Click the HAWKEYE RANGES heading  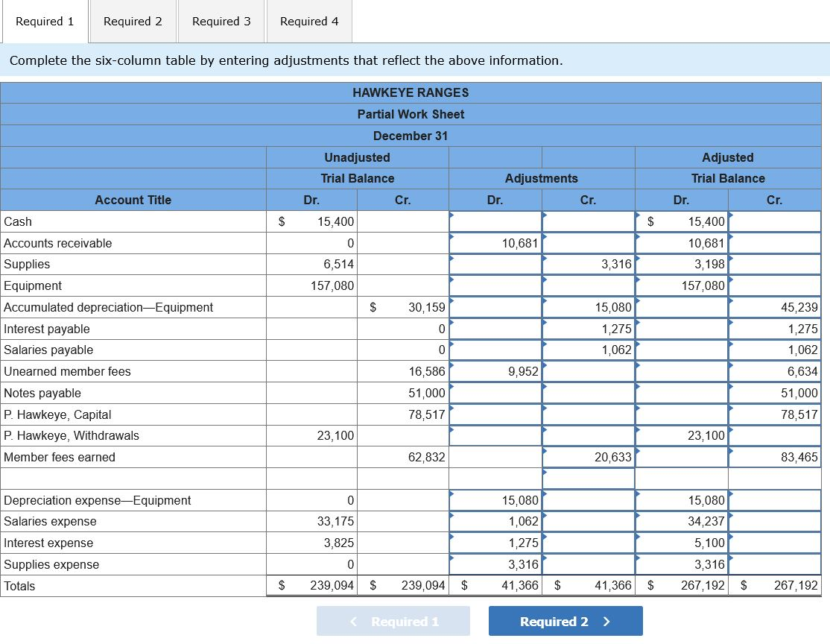pos(411,92)
